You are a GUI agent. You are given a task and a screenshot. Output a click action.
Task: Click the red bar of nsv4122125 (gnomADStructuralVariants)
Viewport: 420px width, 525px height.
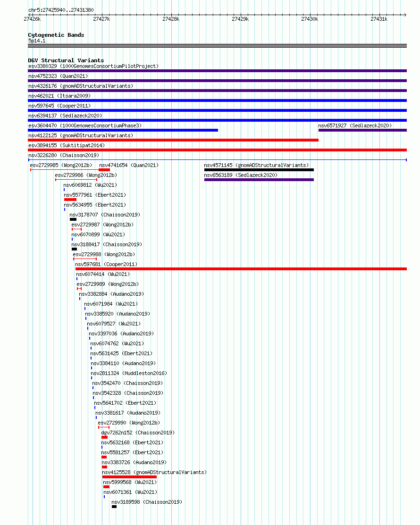coord(173,140)
